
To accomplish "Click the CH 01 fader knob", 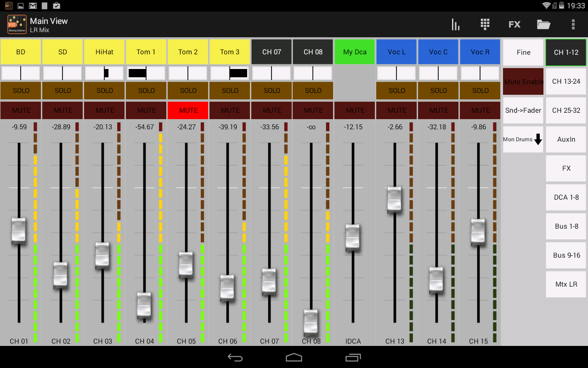I will [x=18, y=231].
